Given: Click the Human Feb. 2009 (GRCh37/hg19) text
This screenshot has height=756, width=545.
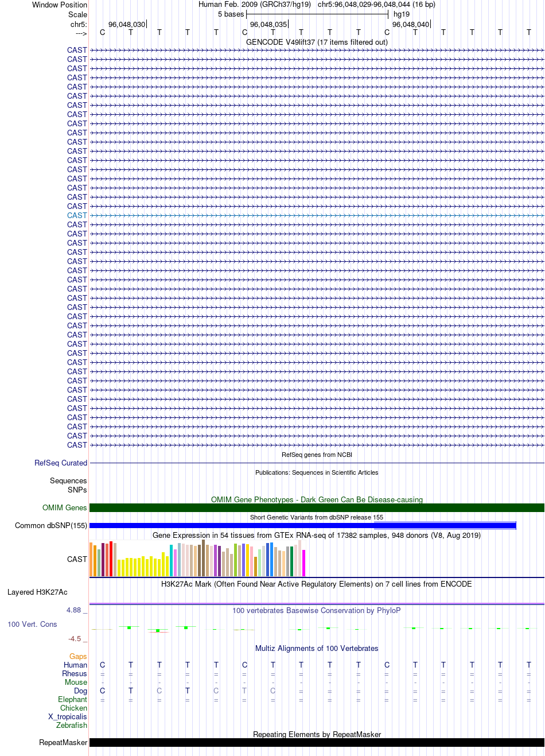Looking at the screenshot, I should [x=255, y=4].
